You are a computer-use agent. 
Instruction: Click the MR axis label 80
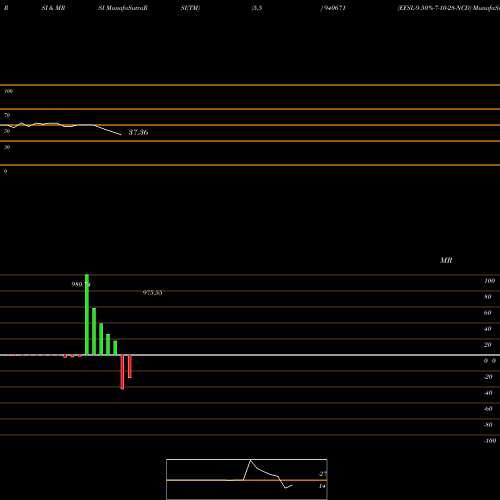(x=488, y=297)
